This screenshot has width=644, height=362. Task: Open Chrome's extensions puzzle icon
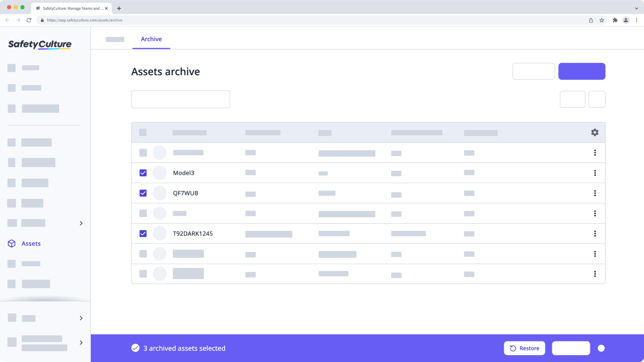[x=615, y=20]
